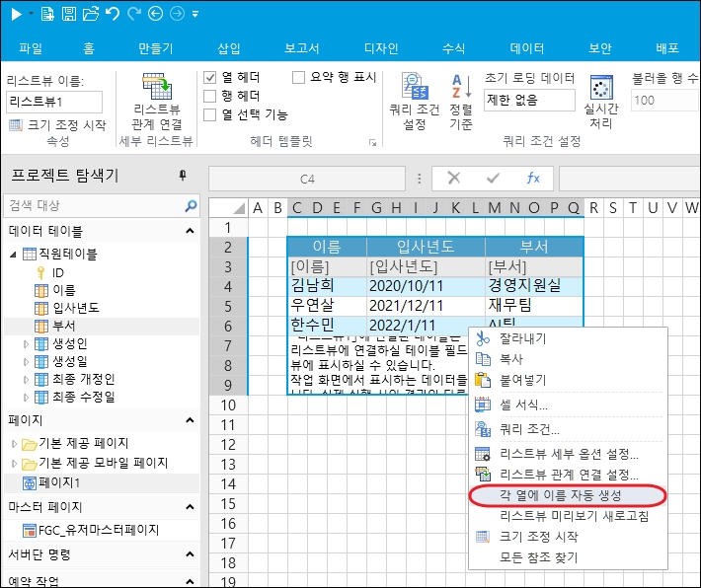This screenshot has width=701, height=588.
Task: Click 크기 조정 시작 in the ribbon
Action: tap(56, 124)
